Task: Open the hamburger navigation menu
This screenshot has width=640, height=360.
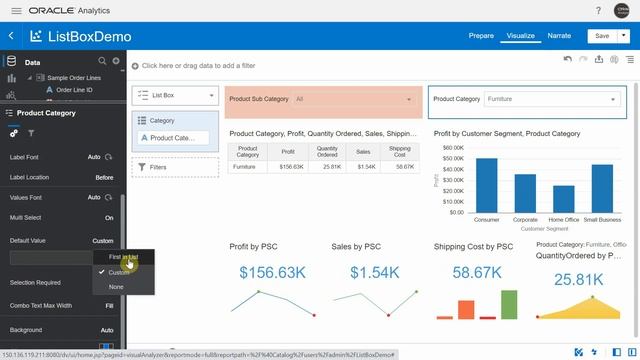Action: [x=16, y=11]
